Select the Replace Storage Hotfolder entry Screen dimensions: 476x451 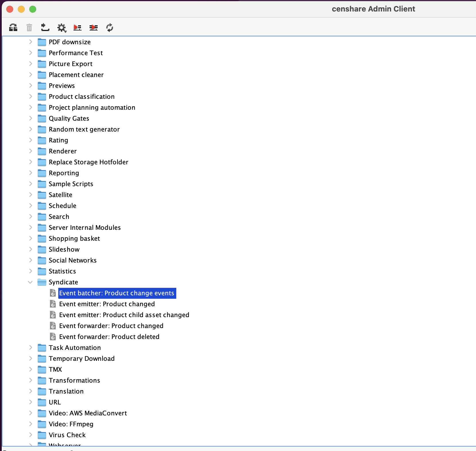pos(88,162)
